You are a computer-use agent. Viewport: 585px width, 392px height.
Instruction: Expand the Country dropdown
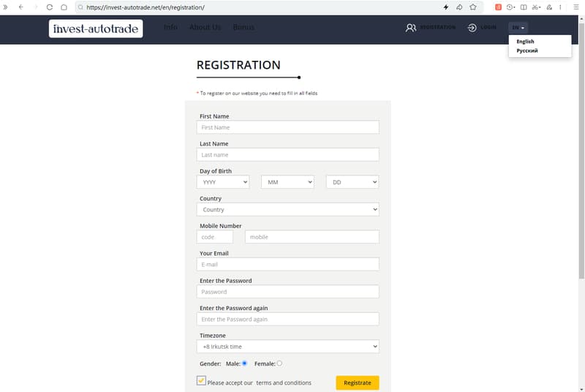(x=288, y=209)
